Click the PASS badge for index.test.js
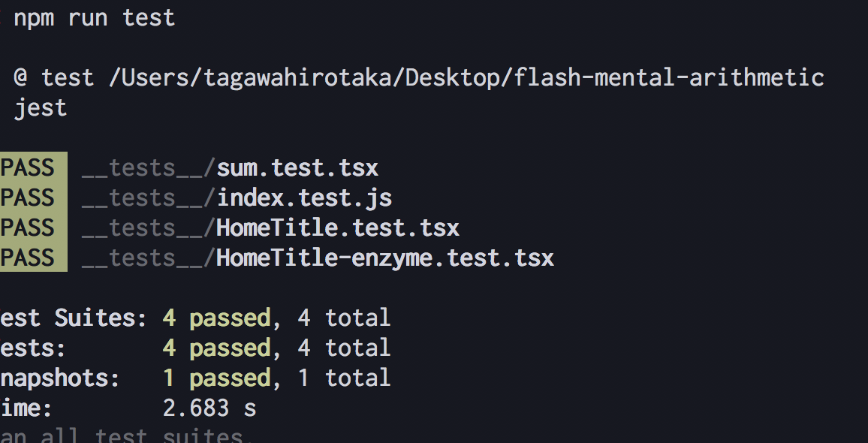Screen dimensions: 868x443 click(33, 197)
